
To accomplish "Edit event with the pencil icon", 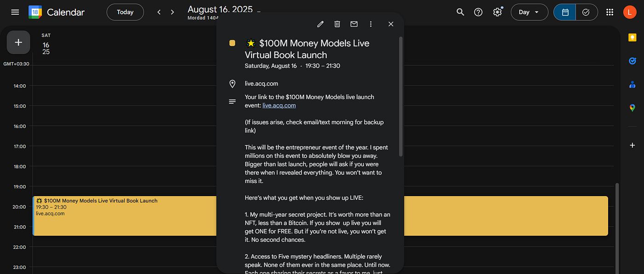I will 320,24.
